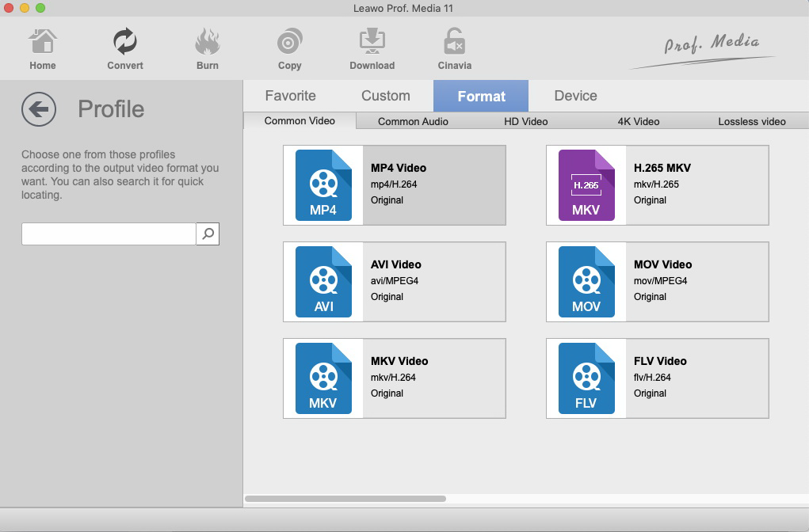Select the AVI Video format icon

pos(323,282)
